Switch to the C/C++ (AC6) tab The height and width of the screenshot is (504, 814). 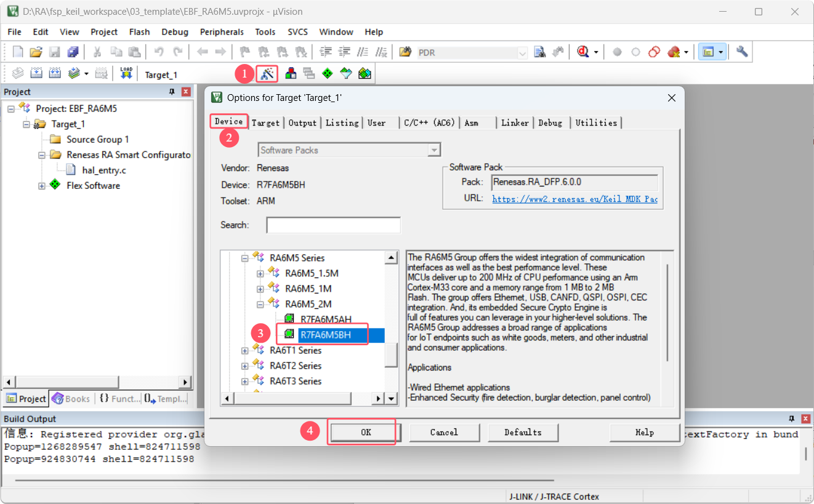(429, 123)
